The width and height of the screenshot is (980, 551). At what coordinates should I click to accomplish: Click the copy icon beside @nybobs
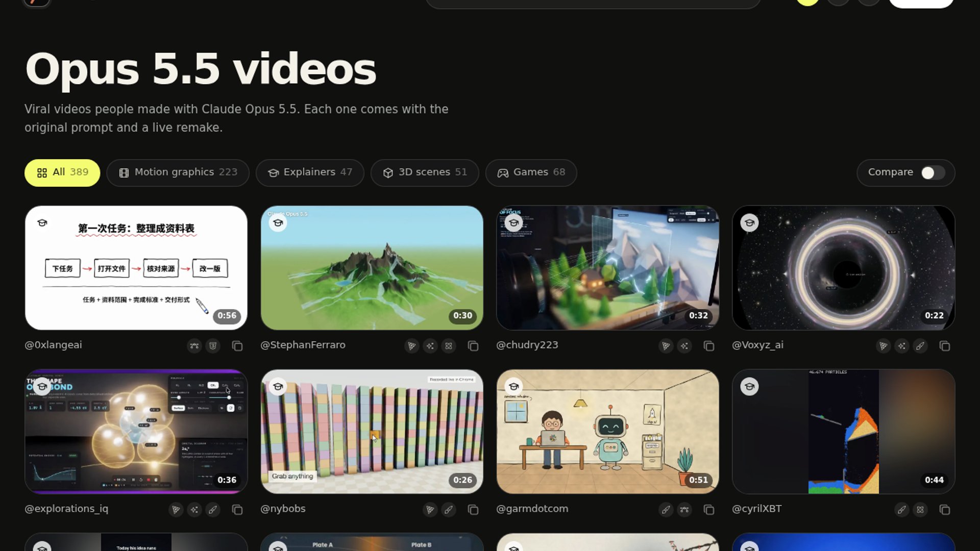pos(473,510)
